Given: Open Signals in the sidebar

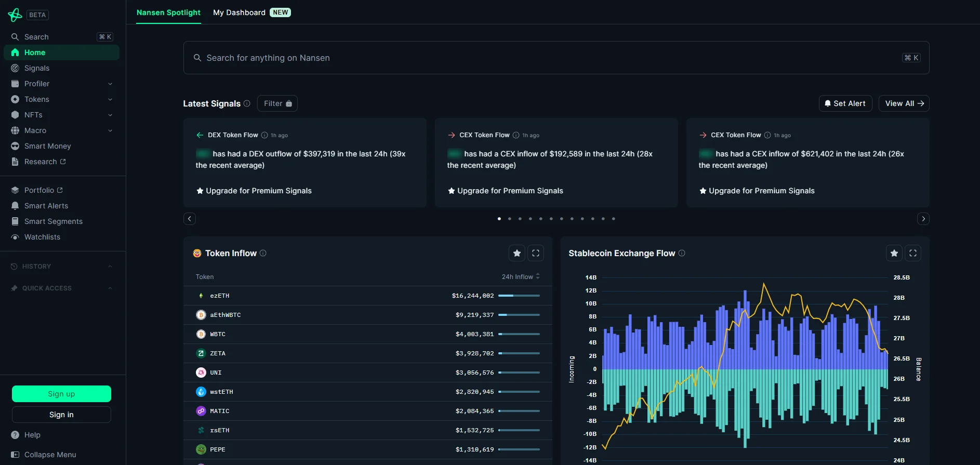Looking at the screenshot, I should [x=61, y=68].
